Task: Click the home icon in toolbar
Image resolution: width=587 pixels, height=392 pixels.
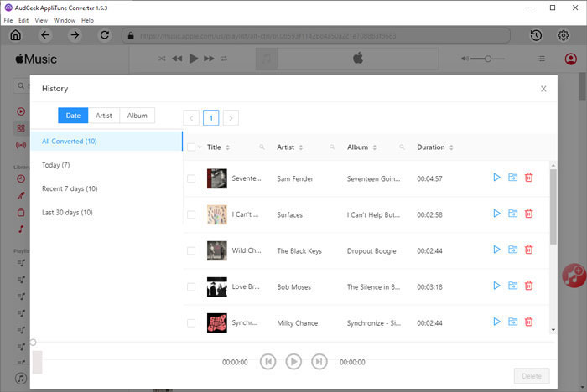Action: (15, 35)
